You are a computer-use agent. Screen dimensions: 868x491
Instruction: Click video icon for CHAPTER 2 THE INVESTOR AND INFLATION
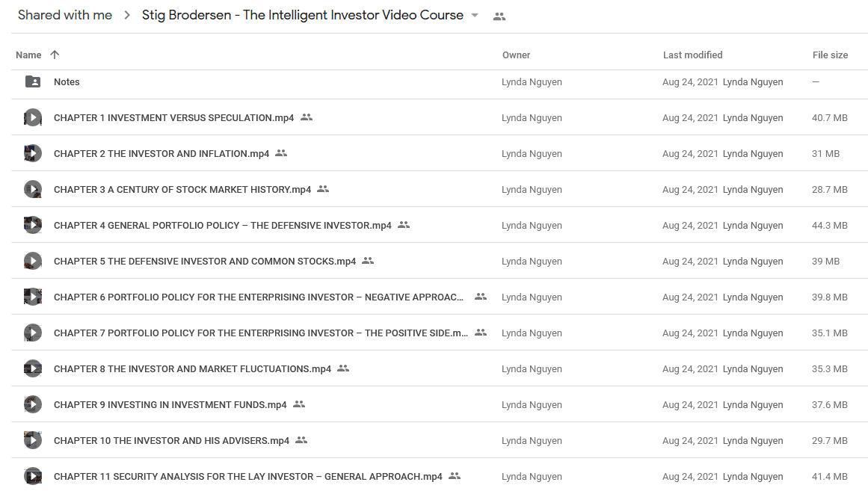tap(33, 153)
